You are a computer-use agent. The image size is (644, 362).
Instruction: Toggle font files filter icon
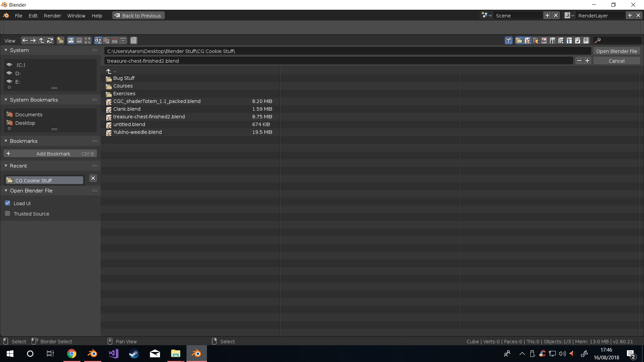click(x=569, y=41)
